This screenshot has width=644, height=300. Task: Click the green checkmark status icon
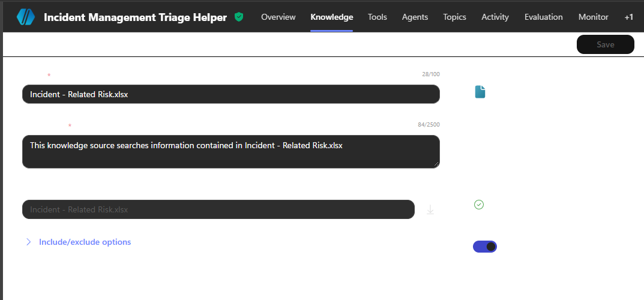pyautogui.click(x=478, y=205)
